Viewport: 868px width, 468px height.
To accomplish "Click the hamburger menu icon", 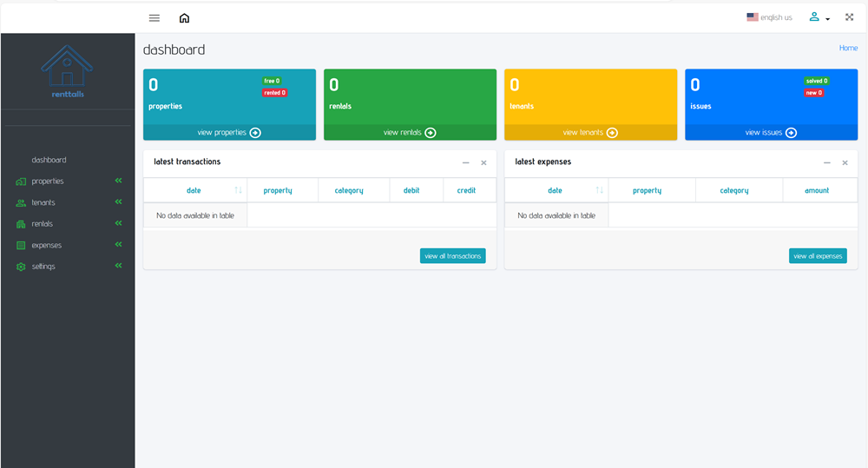I will pos(155,17).
